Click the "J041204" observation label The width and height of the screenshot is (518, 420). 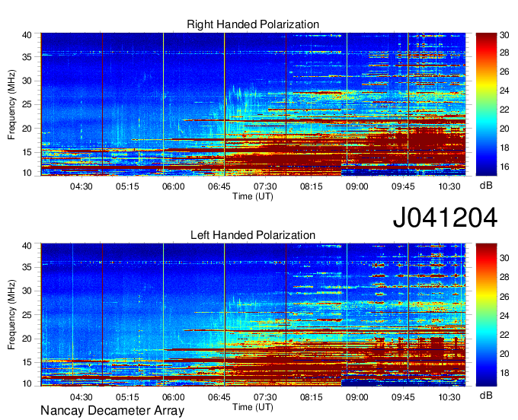[445, 217]
